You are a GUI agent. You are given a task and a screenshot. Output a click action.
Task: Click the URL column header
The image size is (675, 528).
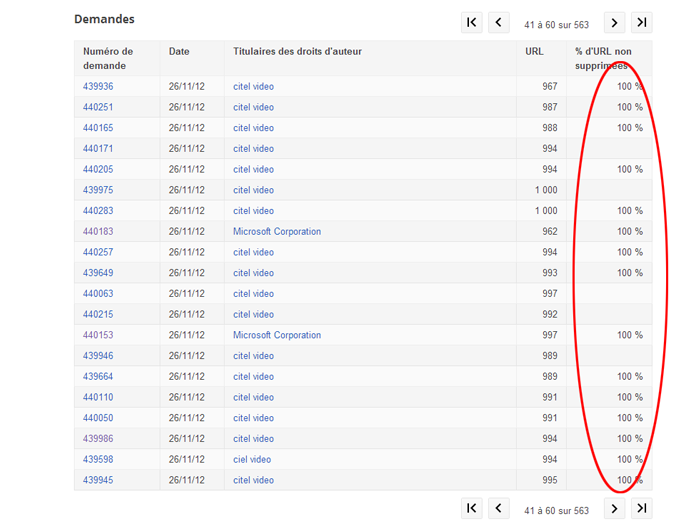534,52
